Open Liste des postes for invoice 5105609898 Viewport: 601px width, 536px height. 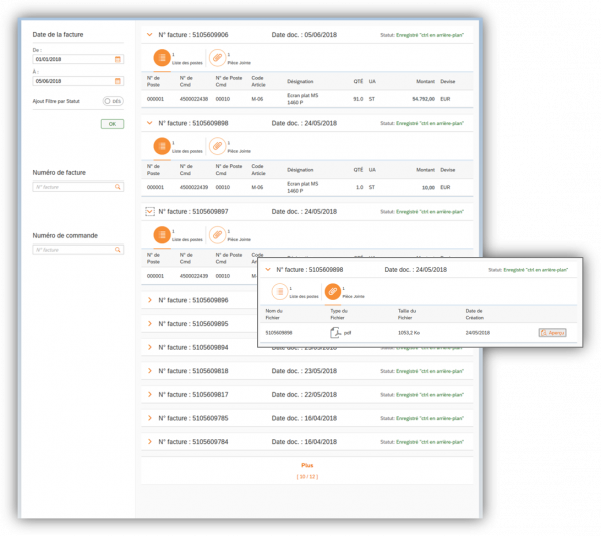coord(161,146)
